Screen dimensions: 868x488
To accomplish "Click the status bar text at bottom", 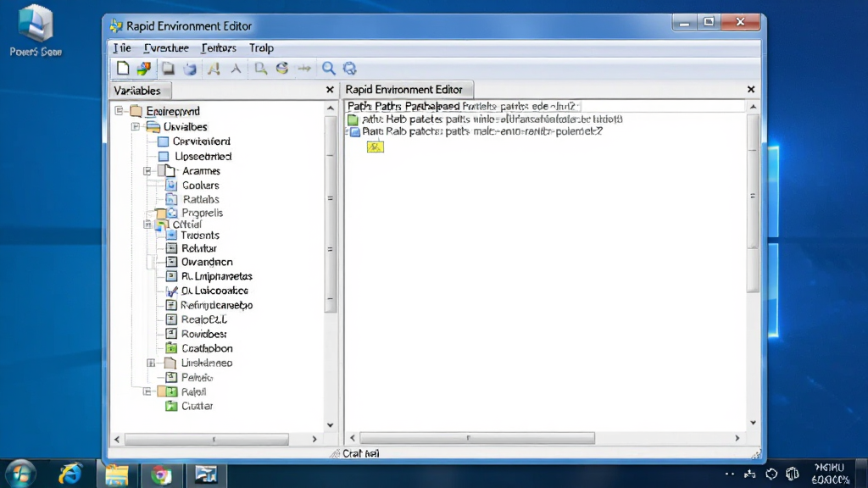I will tap(361, 453).
